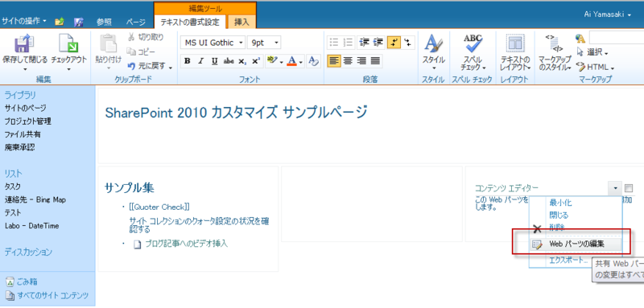Insert a numbered list
This screenshot has height=308, width=644.
[349, 43]
